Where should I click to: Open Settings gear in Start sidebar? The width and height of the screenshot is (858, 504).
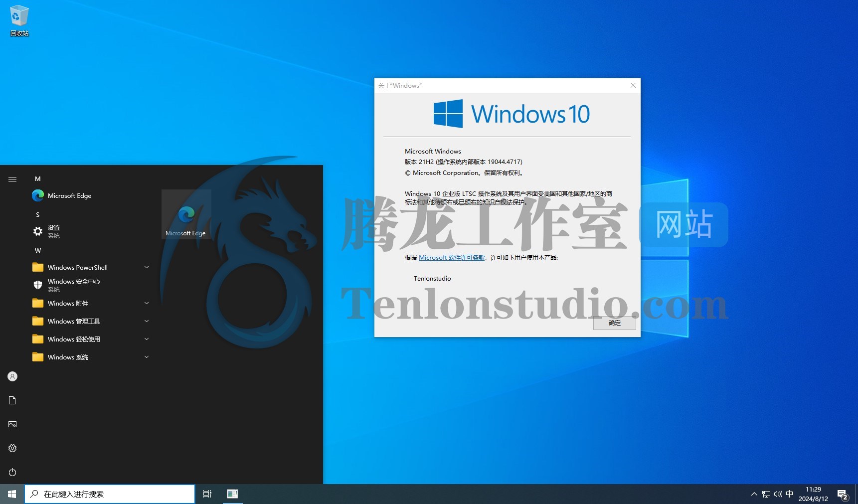click(x=12, y=448)
